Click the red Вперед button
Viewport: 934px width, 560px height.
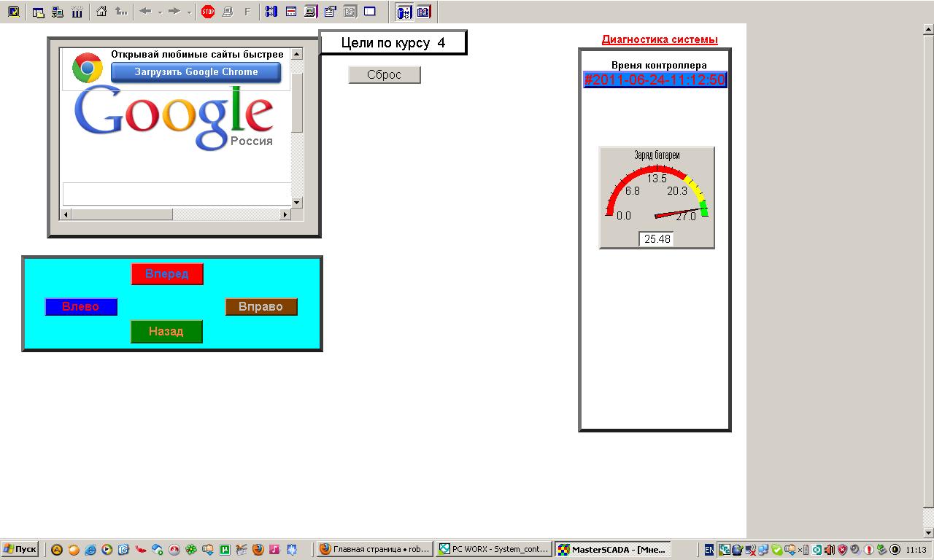[x=167, y=274]
